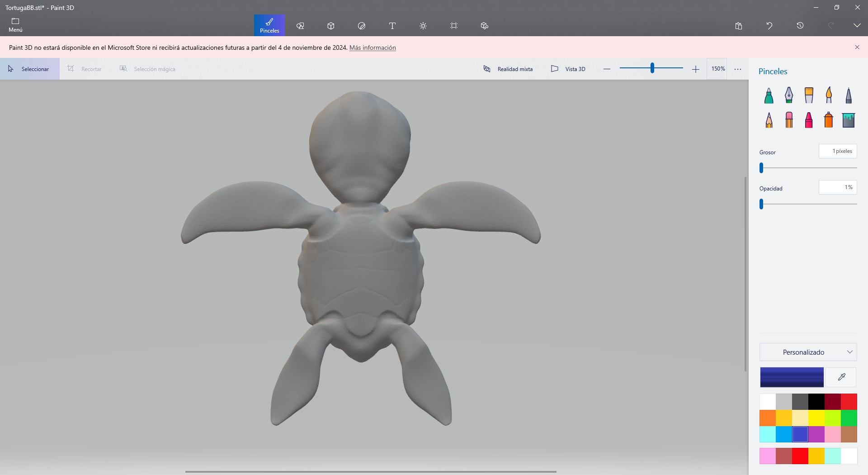Select the Watercolor brush
This screenshot has width=868, height=475.
[829, 95]
